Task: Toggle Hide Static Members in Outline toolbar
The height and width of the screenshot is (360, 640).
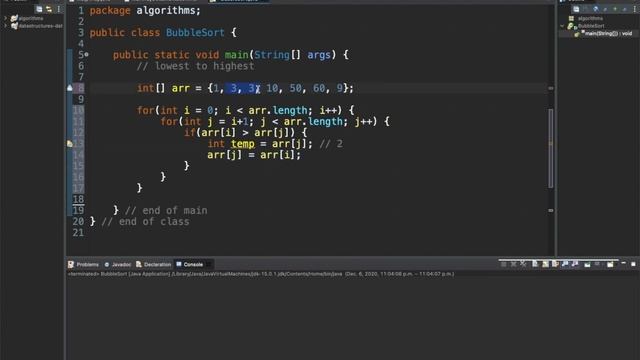Action: [605, 9]
